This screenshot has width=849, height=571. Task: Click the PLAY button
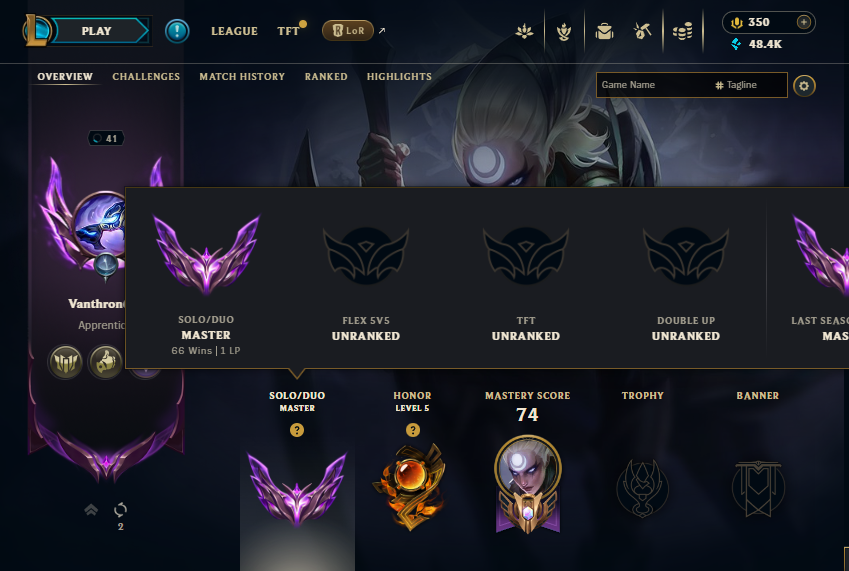pos(96,31)
